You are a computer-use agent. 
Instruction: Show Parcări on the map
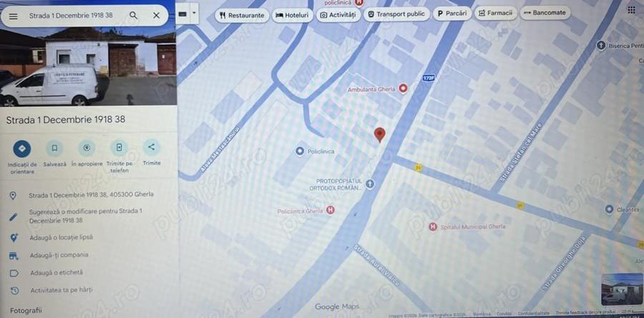(x=452, y=14)
